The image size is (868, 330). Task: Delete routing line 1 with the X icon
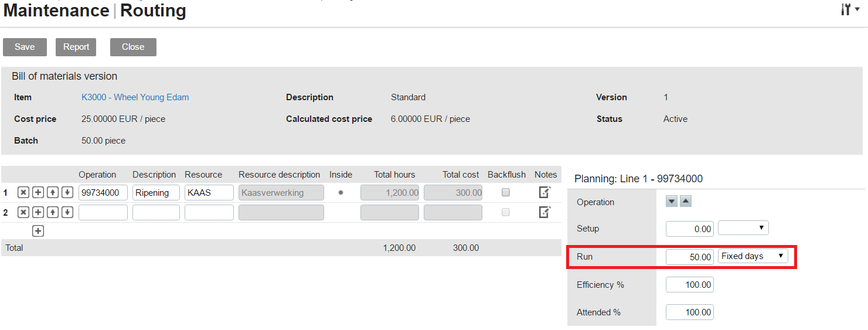[23, 192]
